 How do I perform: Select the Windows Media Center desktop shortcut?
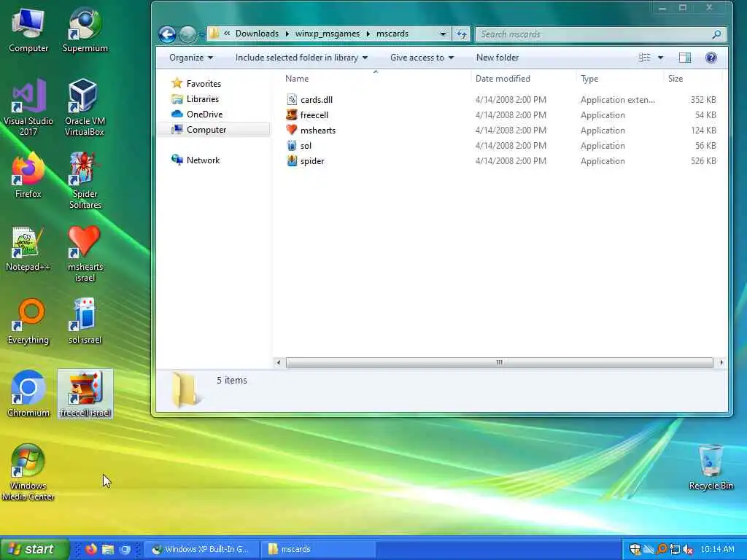click(x=28, y=472)
